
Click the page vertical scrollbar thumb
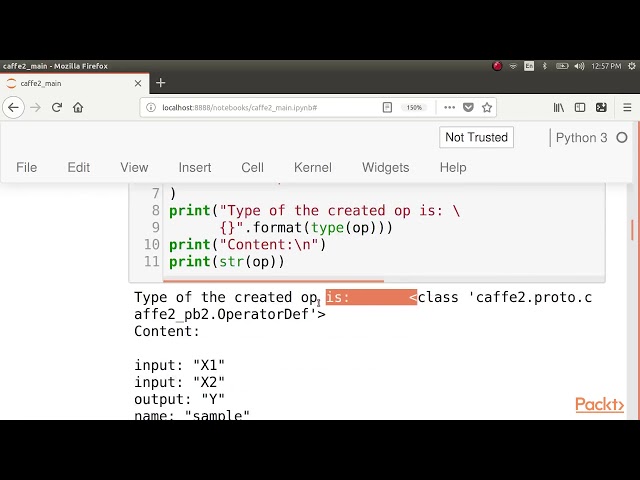(x=632, y=230)
